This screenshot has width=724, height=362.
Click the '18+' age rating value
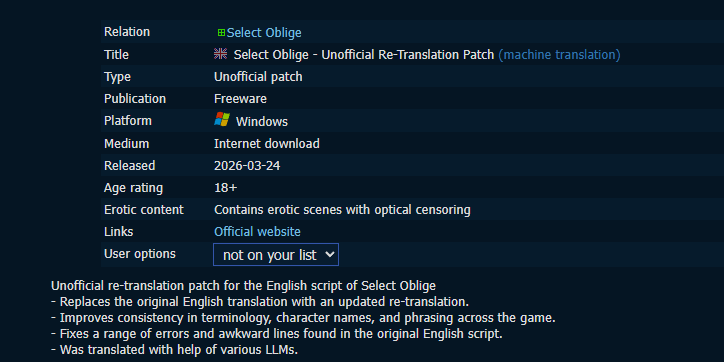point(226,188)
